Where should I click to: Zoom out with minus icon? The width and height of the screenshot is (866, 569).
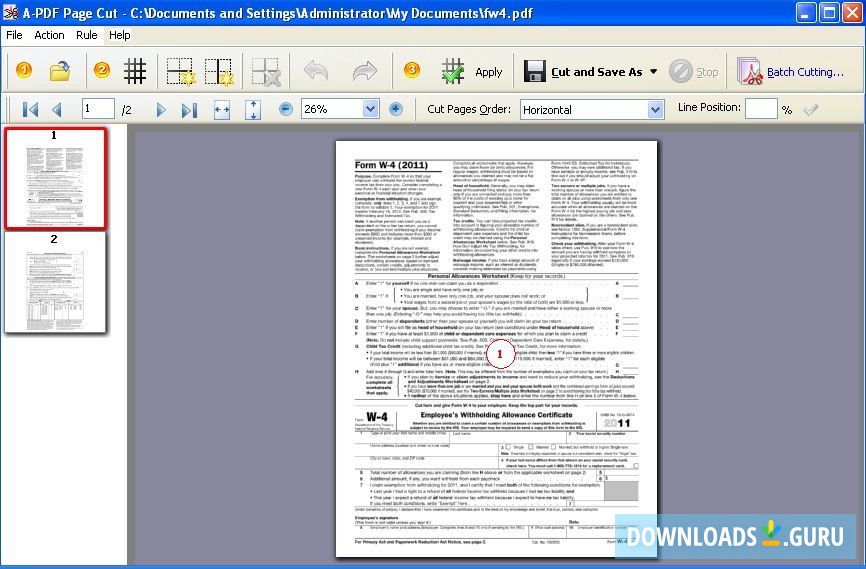tap(286, 109)
